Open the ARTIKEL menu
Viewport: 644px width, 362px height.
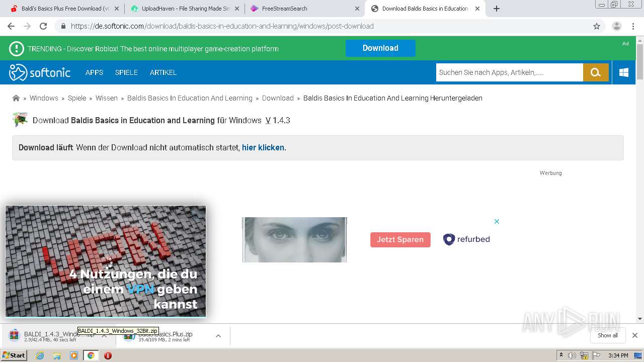coord(163,72)
